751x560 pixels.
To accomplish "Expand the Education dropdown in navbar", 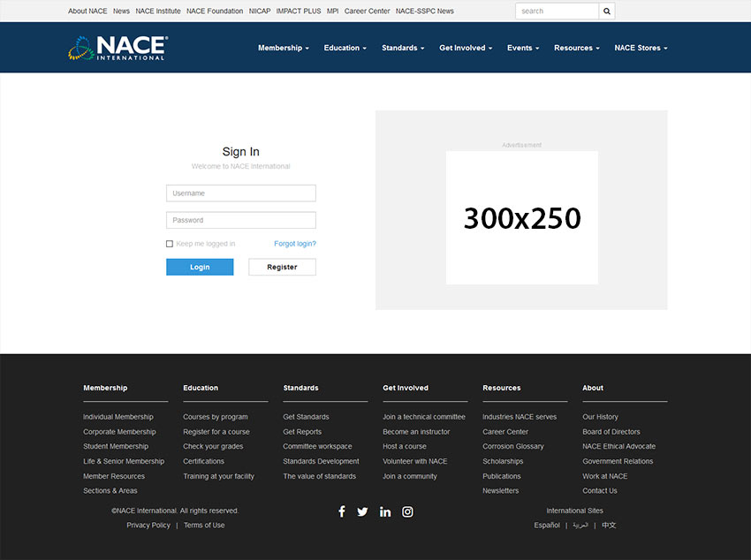I will pyautogui.click(x=345, y=48).
